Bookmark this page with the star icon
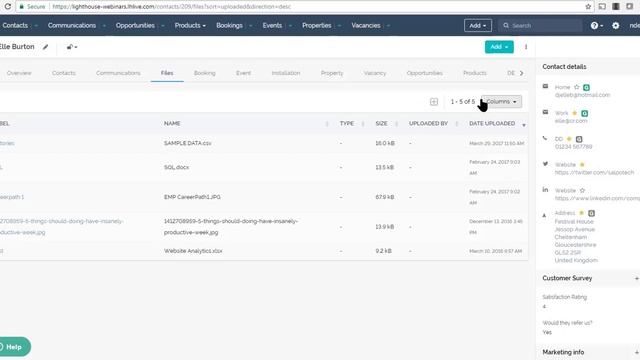The image size is (640, 360). (x=588, y=7)
